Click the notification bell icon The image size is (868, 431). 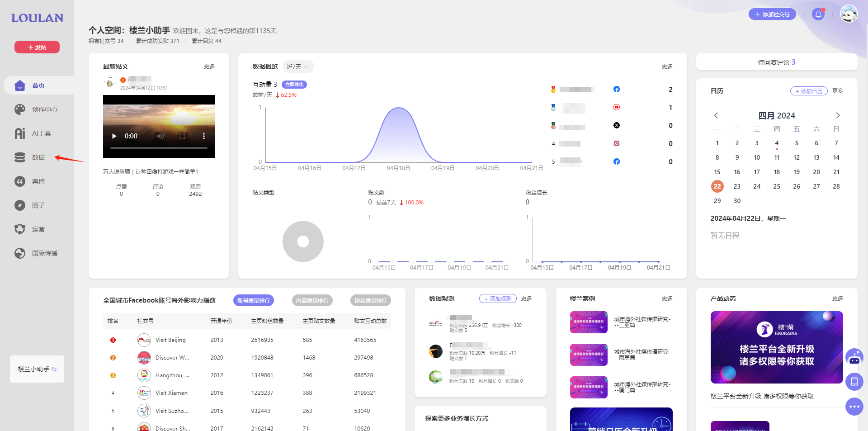(x=818, y=14)
